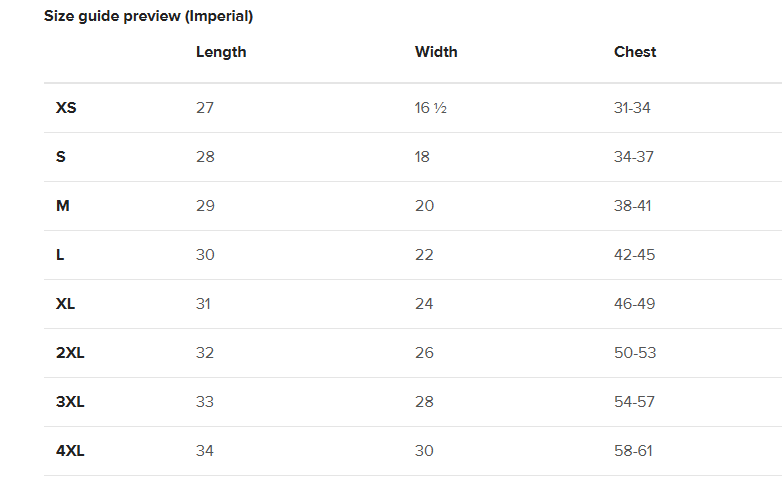The width and height of the screenshot is (782, 496).
Task: Select the XL size row label
Action: [x=66, y=304]
